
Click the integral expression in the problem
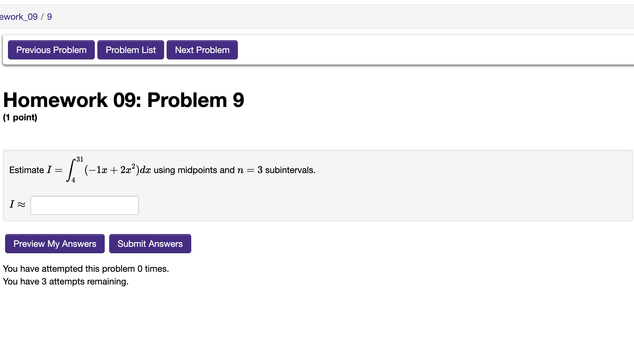(109, 169)
